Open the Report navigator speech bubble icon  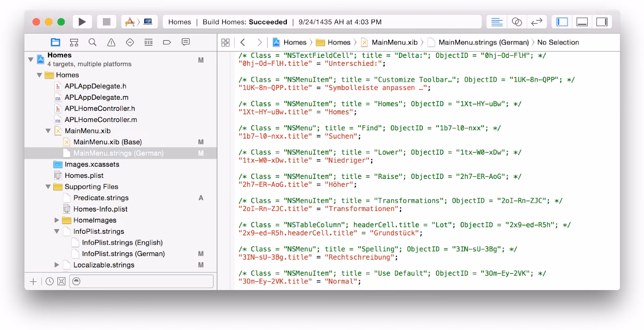click(186, 42)
